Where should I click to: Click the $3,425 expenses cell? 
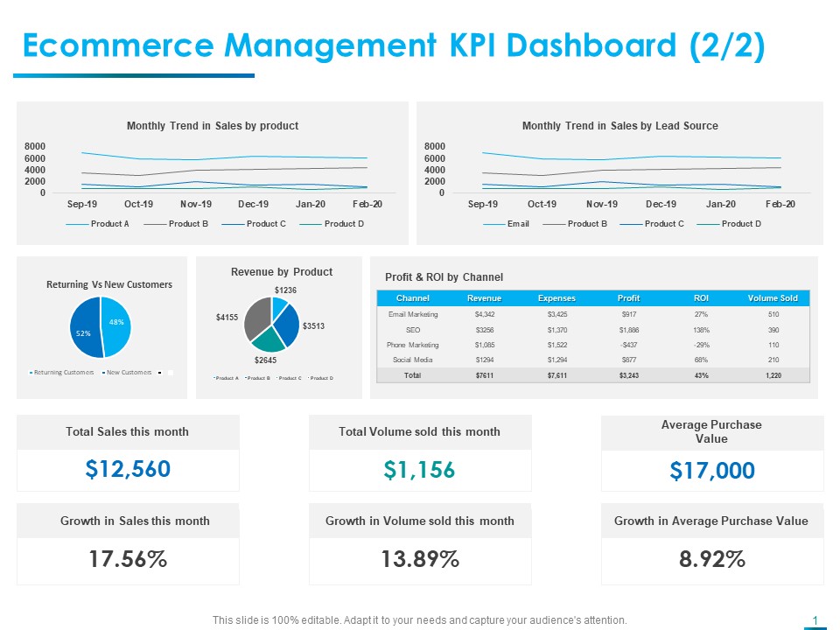coord(557,314)
